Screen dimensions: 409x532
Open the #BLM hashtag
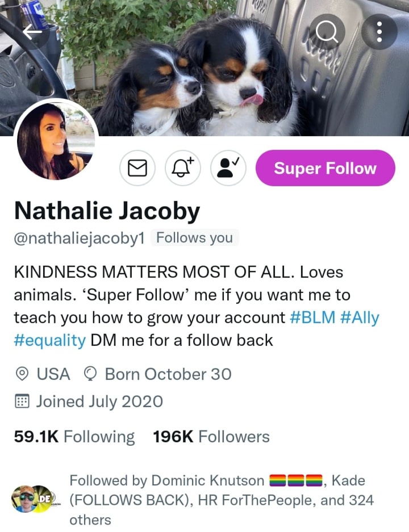click(x=312, y=318)
